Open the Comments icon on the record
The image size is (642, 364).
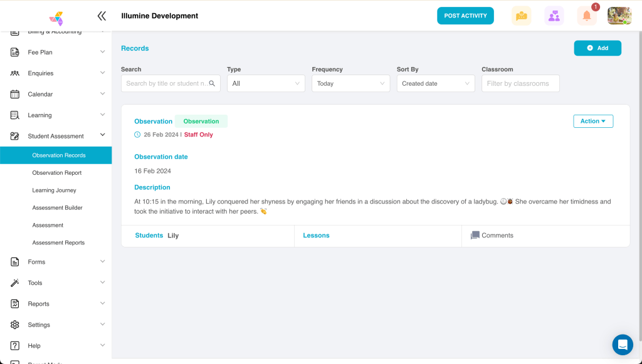pos(475,236)
